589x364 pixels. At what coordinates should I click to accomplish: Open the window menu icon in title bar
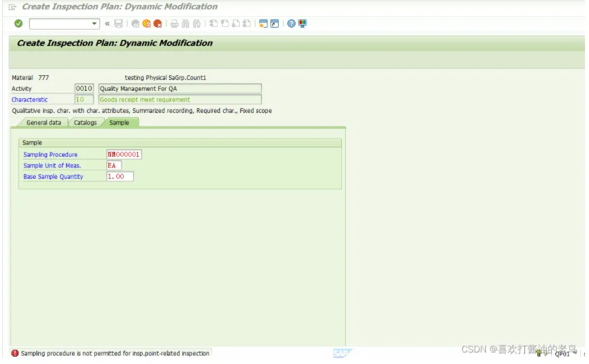coord(12,7)
